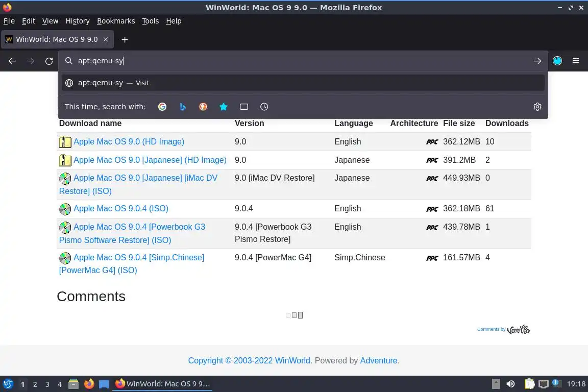The width and height of the screenshot is (588, 392).
Task: Search this time with Google
Action: 162,107
